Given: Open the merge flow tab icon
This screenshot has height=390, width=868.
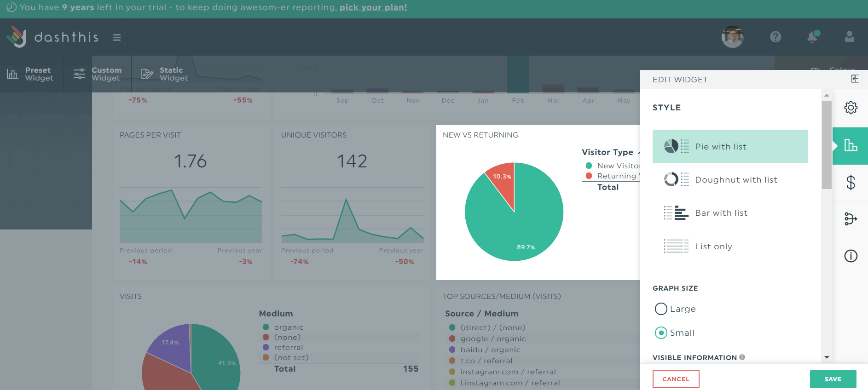Looking at the screenshot, I should point(851,219).
